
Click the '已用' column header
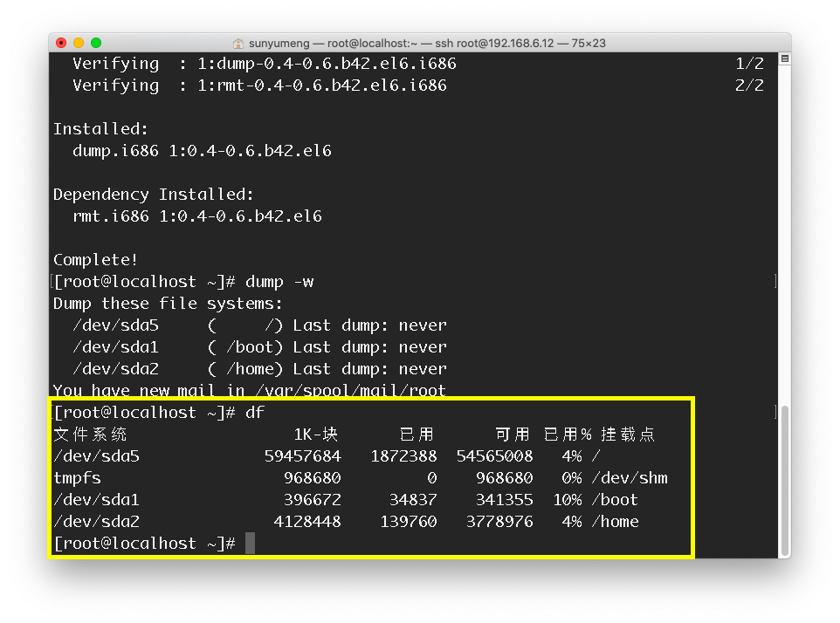click(417, 434)
